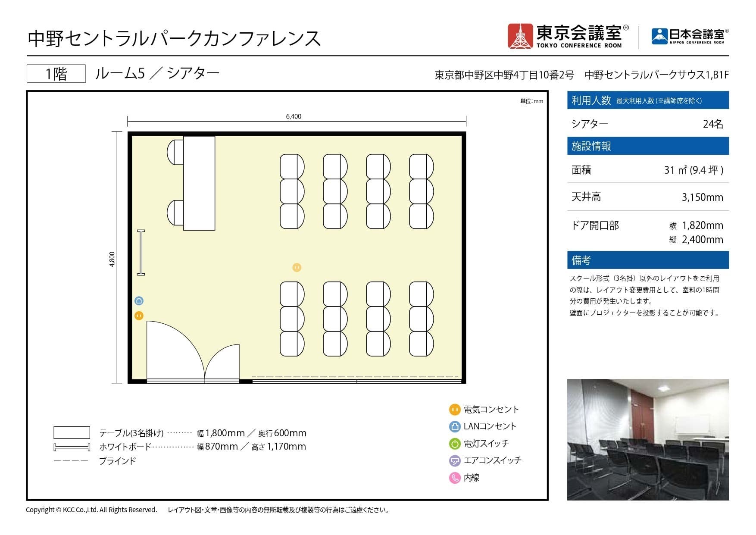756x535 pixels.
Task: Click the 電灯スイッチ green power icon
Action: click(x=454, y=443)
